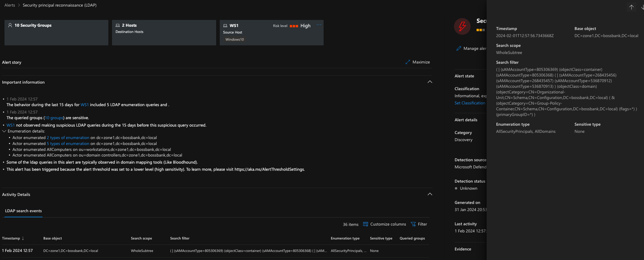Click the red alert lightning icon
Screen dimensions: 644x260
462,26
